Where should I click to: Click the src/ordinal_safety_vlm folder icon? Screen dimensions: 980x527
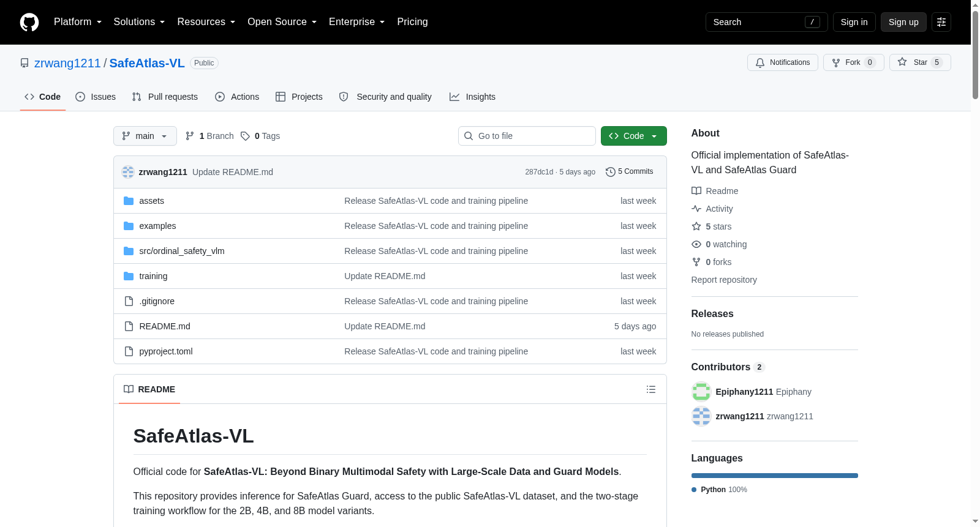coord(129,251)
